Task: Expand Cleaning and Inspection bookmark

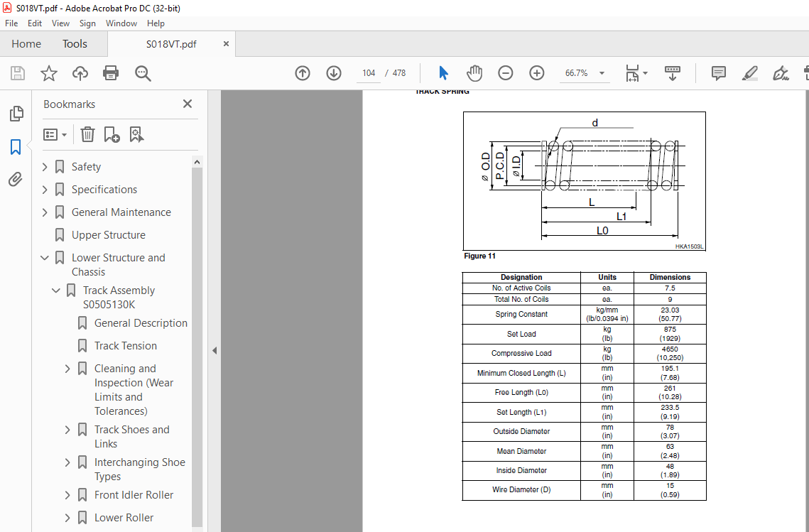Action: click(67, 369)
